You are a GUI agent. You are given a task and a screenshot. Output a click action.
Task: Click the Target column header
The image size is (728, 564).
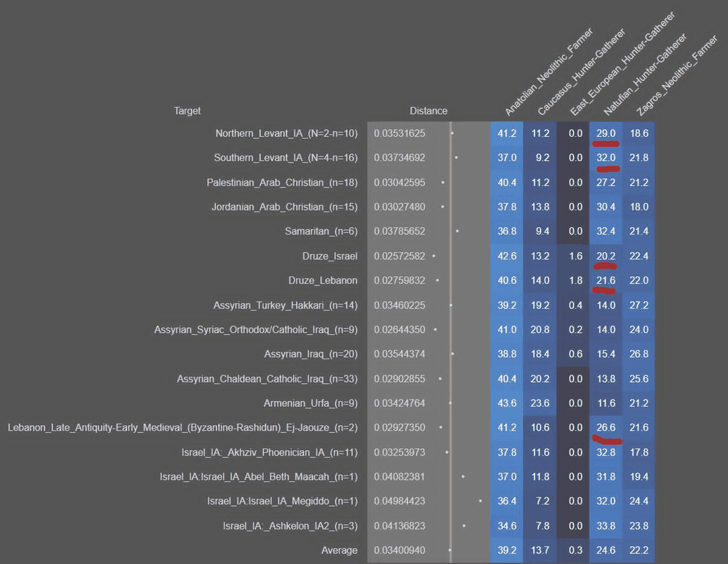187,111
